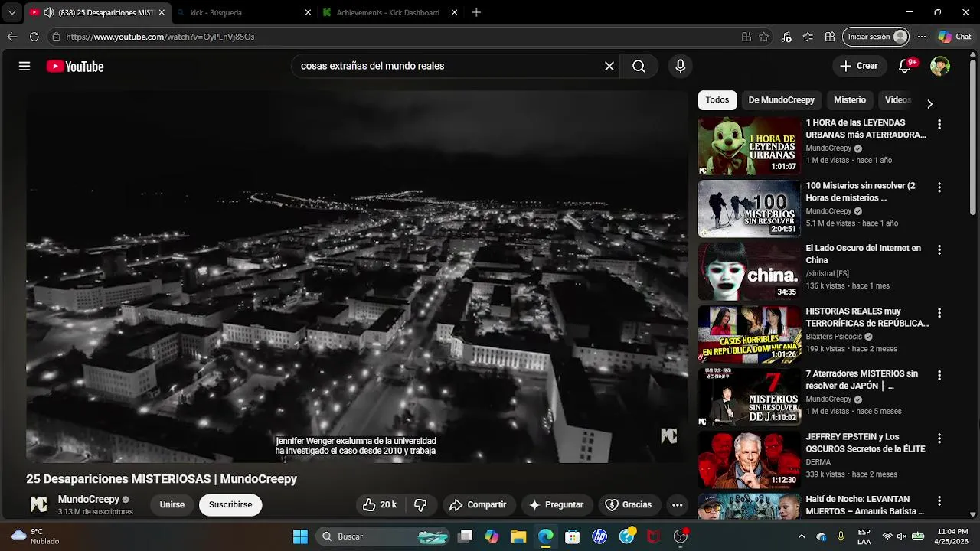Select the YouTube 25 Desapariciones tab
Screen dimensions: 980x551
coord(98,12)
